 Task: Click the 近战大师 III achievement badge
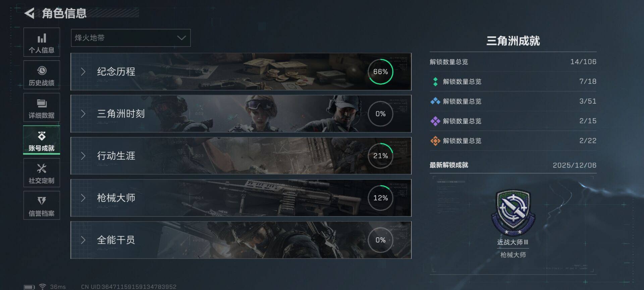(x=513, y=213)
